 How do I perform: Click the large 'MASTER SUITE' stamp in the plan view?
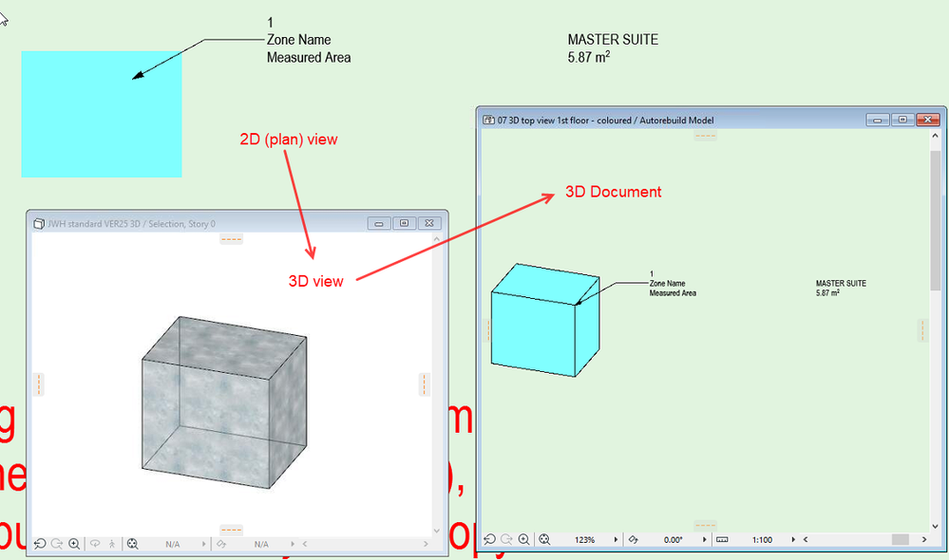(613, 40)
